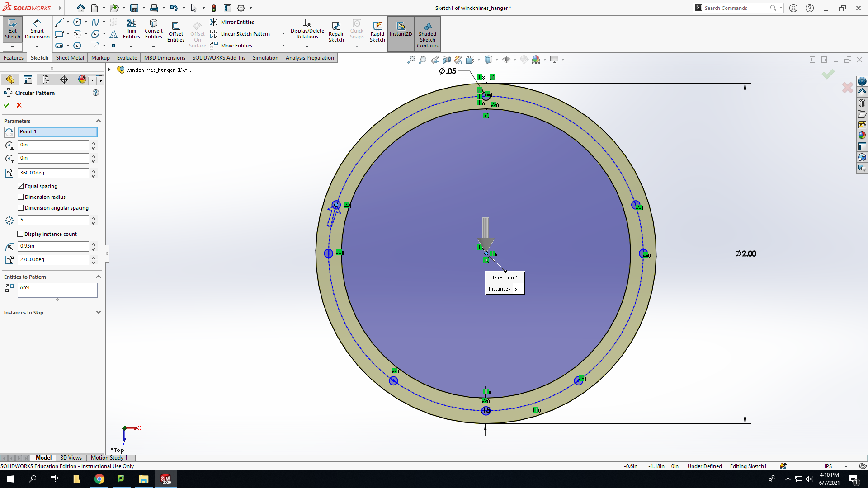
Task: Switch to MBD Dimensions tab
Action: tap(165, 58)
